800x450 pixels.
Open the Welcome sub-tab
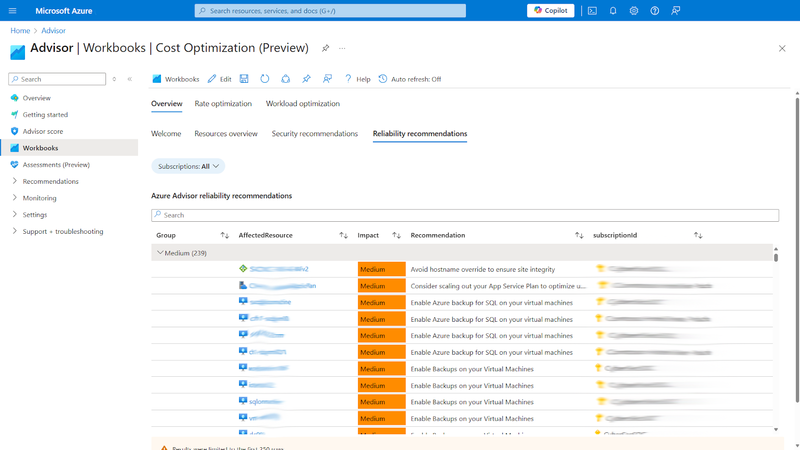point(166,134)
